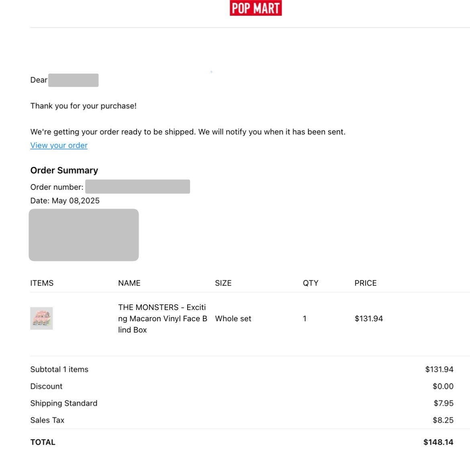Click the redacted recipient name after Dear

(74, 80)
